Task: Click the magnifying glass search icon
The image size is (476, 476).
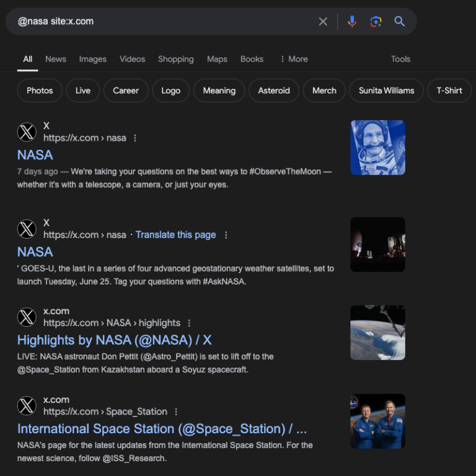Action: point(400,22)
